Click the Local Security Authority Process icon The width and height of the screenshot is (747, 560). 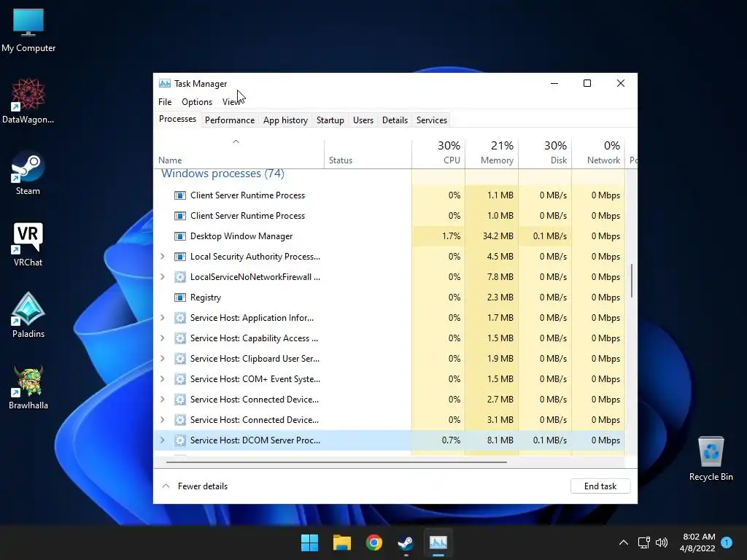tap(180, 257)
